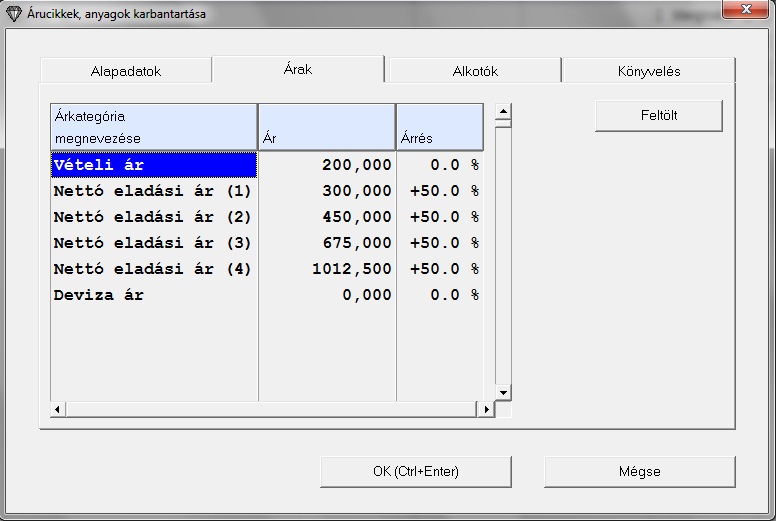Image resolution: width=776 pixels, height=521 pixels.
Task: Click the 1012,500 price cell
Action: (327, 269)
